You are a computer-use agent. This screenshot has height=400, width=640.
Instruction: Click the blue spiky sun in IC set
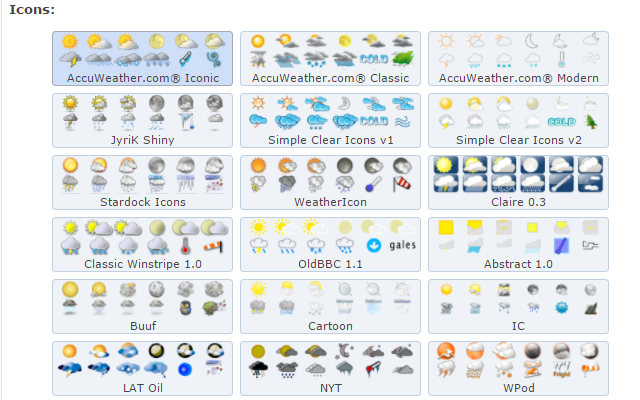tap(562, 307)
